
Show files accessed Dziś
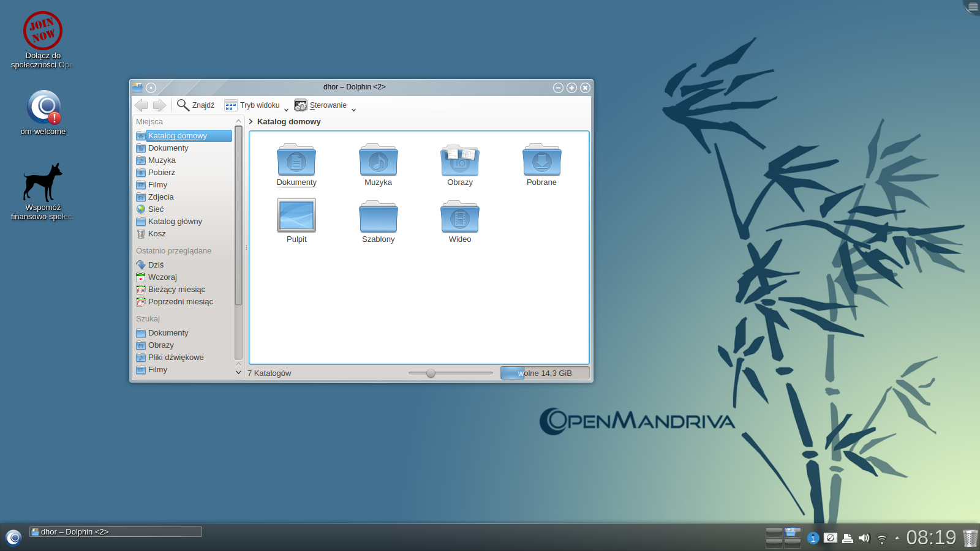[184, 265]
